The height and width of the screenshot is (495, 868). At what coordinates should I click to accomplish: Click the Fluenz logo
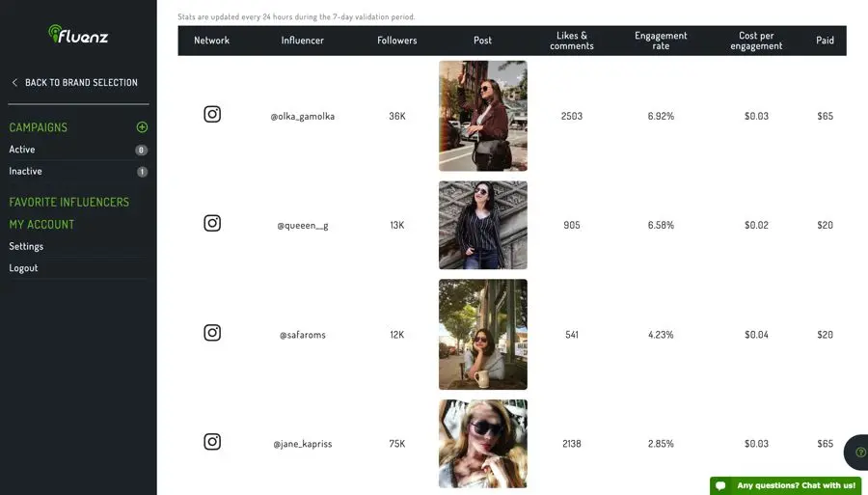pyautogui.click(x=78, y=36)
